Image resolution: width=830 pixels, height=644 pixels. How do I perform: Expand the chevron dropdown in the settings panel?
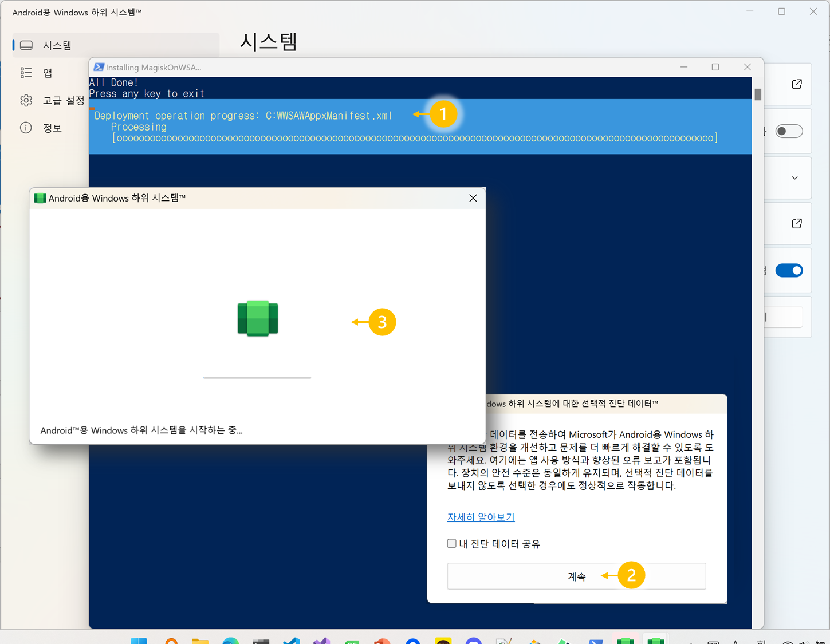point(795,178)
